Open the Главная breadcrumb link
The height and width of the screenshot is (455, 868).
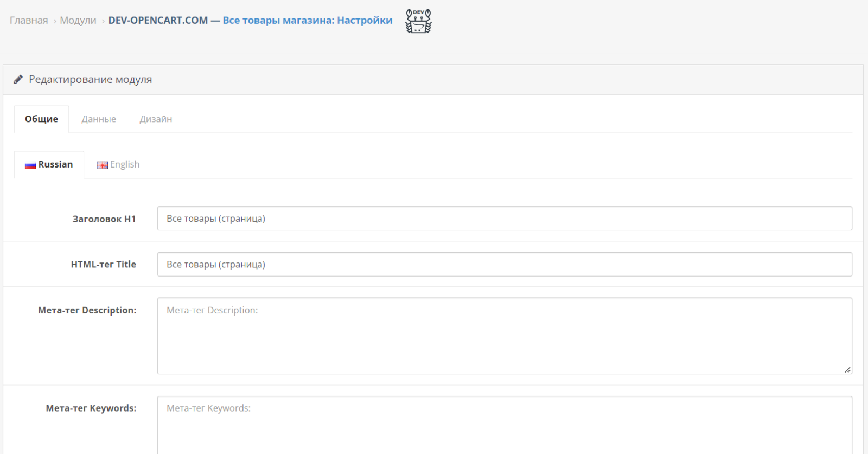[x=29, y=21]
